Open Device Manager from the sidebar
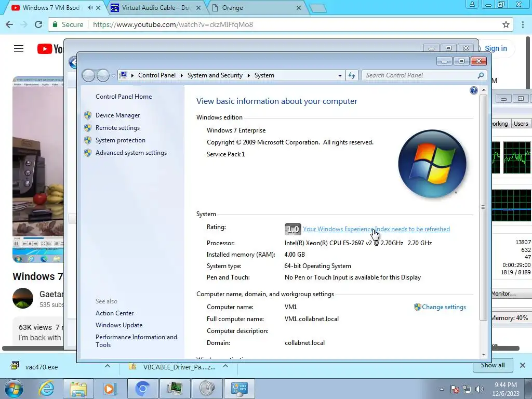The height and width of the screenshot is (399, 532). pos(117,115)
